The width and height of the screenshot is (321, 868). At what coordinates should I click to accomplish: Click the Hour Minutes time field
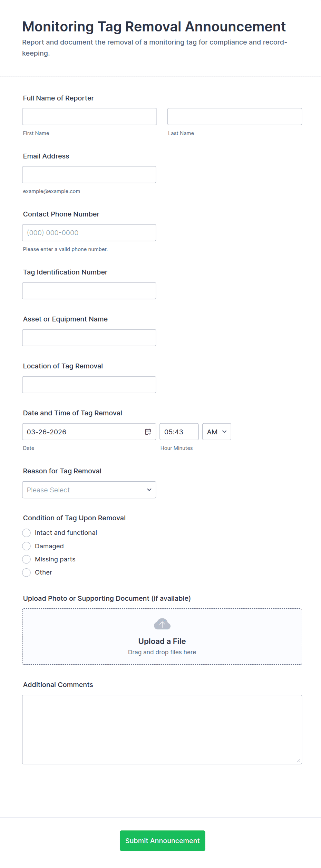tap(179, 432)
